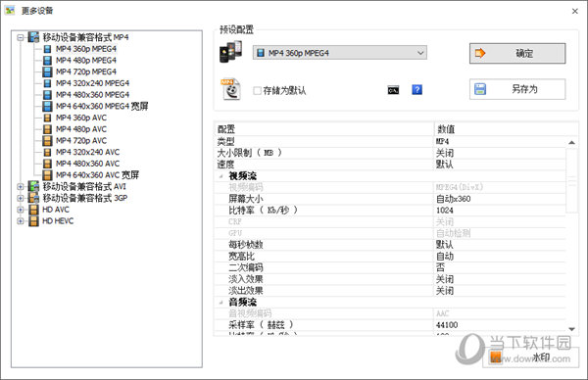Click the MP4 480x360 MPEG4 icon
Viewport: 588px width, 380px height.
coord(47,95)
